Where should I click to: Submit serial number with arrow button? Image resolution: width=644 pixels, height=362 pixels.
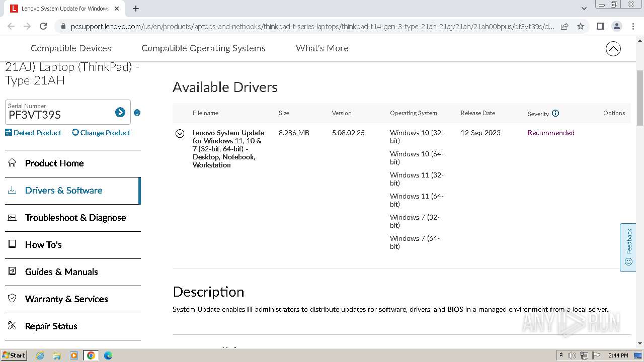(x=120, y=112)
